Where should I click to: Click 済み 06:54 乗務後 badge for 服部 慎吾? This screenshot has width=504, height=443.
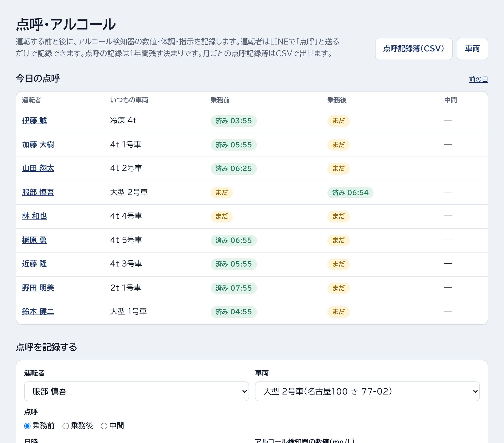click(350, 193)
